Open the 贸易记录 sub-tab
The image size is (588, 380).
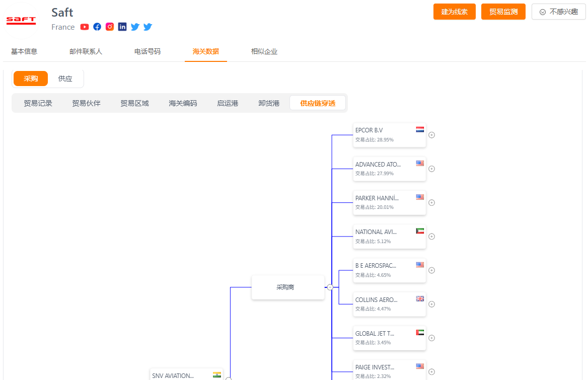38,103
